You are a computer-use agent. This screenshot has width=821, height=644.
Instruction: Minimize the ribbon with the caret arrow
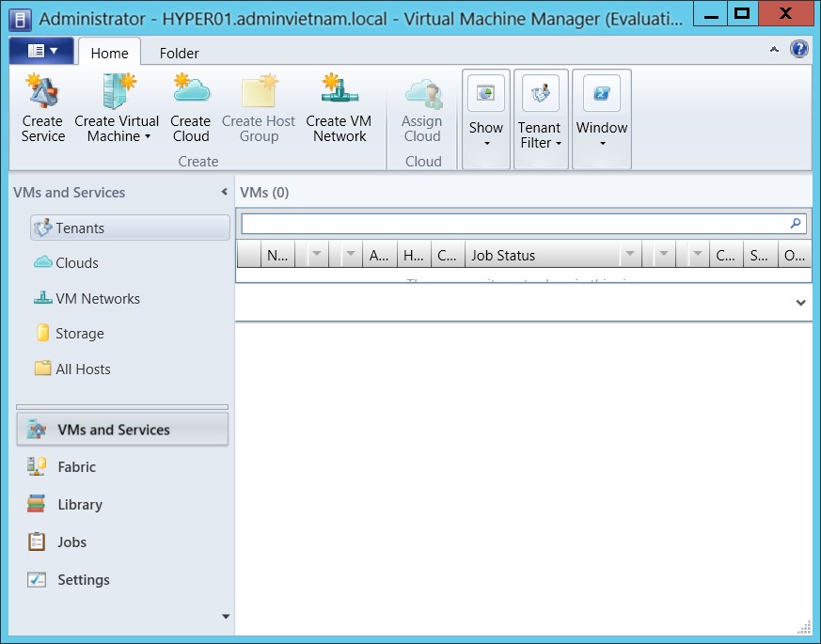pyautogui.click(x=774, y=50)
